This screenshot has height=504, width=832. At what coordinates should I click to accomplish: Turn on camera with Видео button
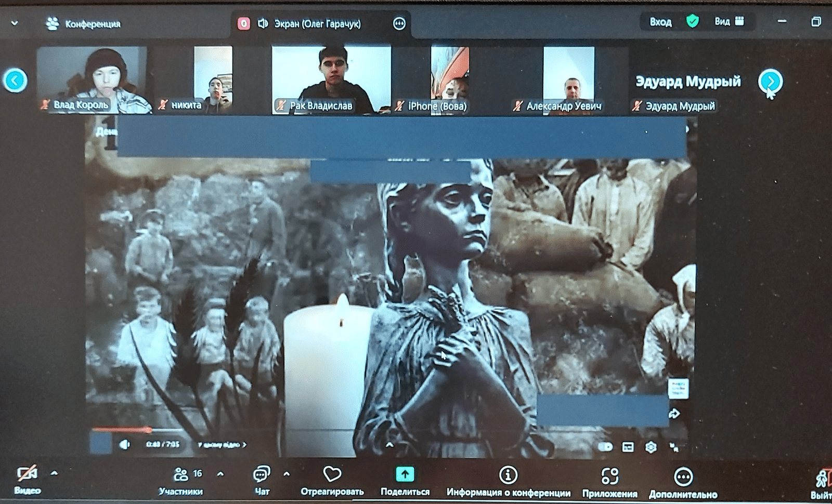click(27, 474)
